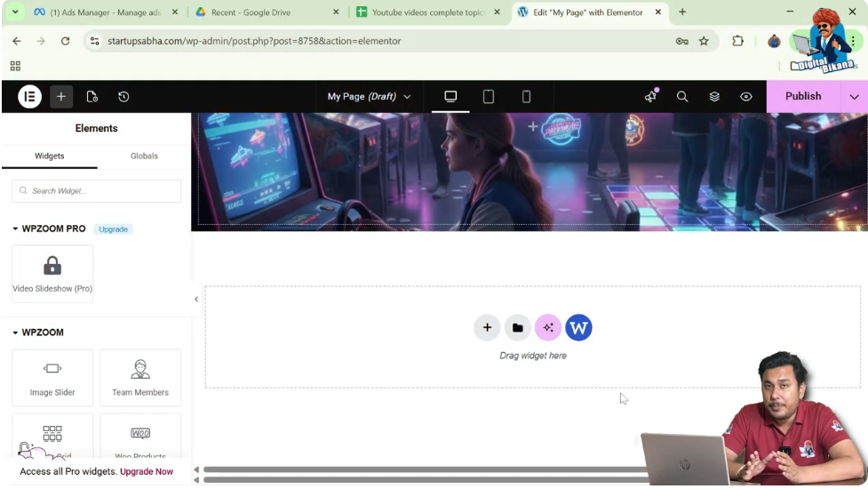Click the address bar URL
This screenshot has height=489, width=868.
tap(254, 41)
